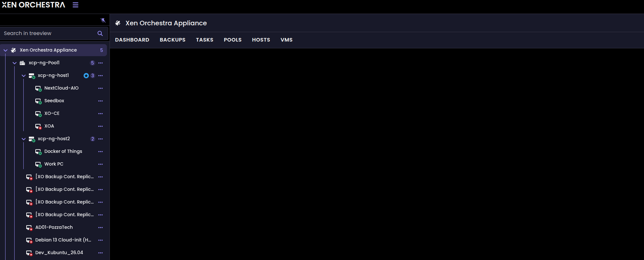
Task: Open more options for NextCloud-AIO
Action: tap(100, 88)
